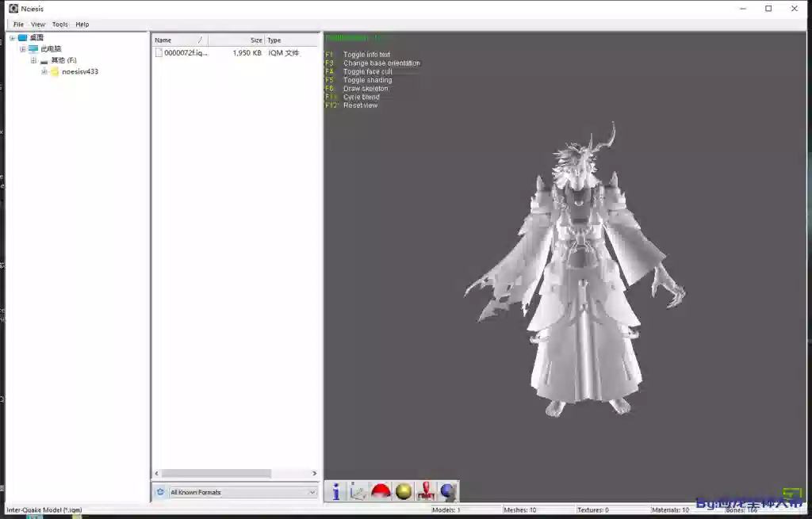Click the red dome icon in the viewer toolbar

click(381, 491)
